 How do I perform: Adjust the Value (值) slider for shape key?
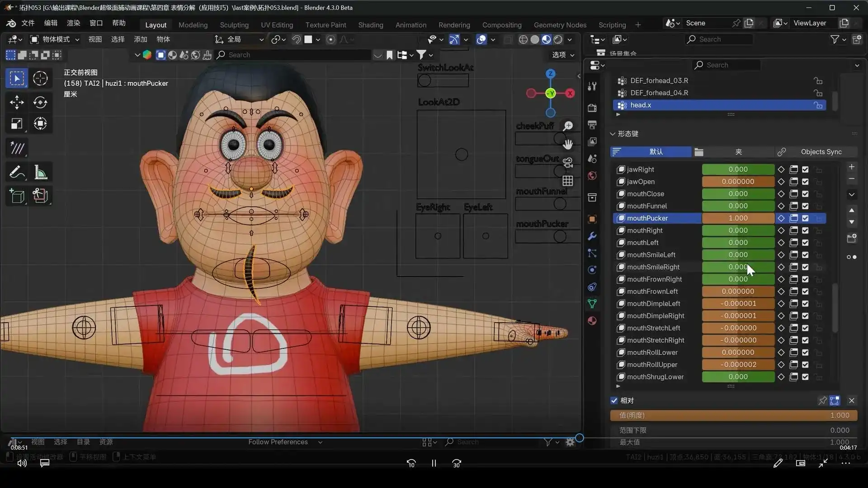733,415
